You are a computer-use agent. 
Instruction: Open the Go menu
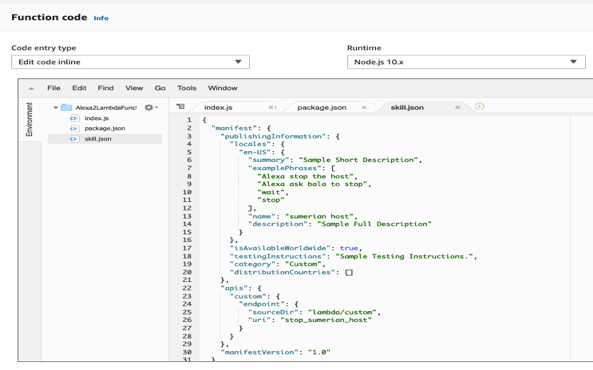[x=160, y=88]
